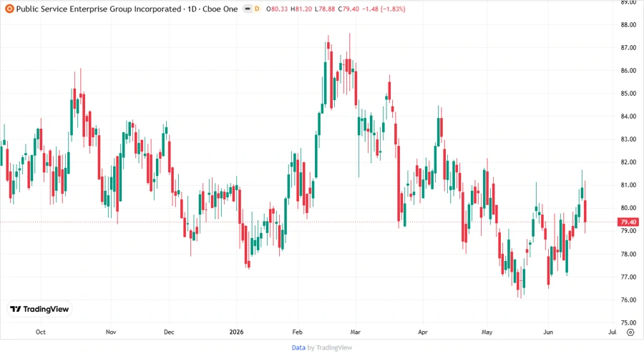Select the current price label 79.40
The height and width of the screenshot is (356, 644).
[x=628, y=222]
